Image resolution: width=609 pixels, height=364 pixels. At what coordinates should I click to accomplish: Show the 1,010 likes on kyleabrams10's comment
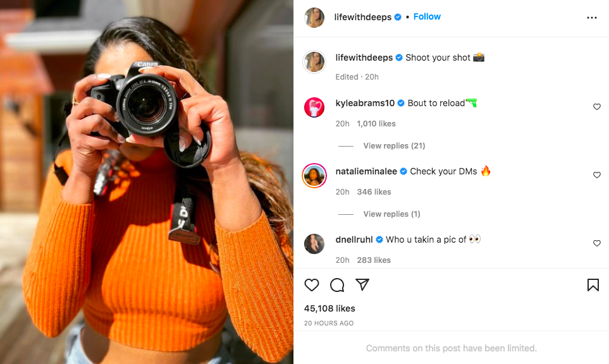coord(376,124)
